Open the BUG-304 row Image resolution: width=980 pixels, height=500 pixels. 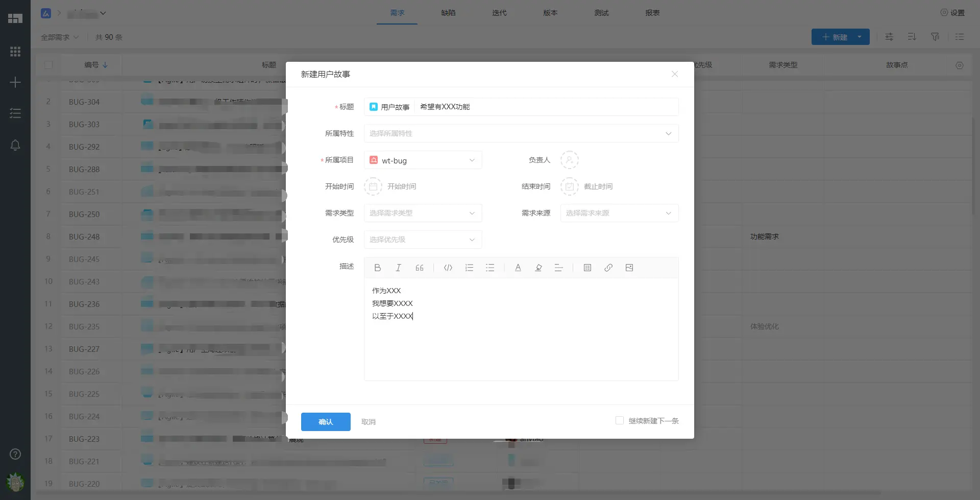point(84,102)
